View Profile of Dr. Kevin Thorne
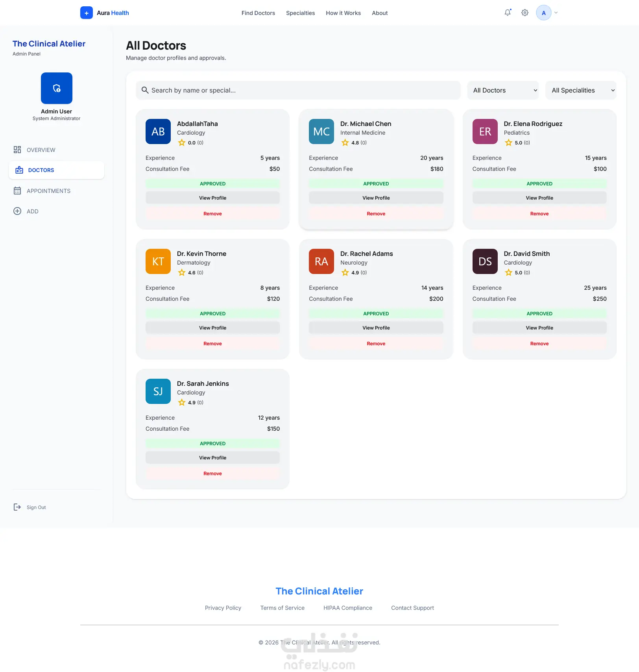This screenshot has width=639, height=672. click(x=212, y=328)
